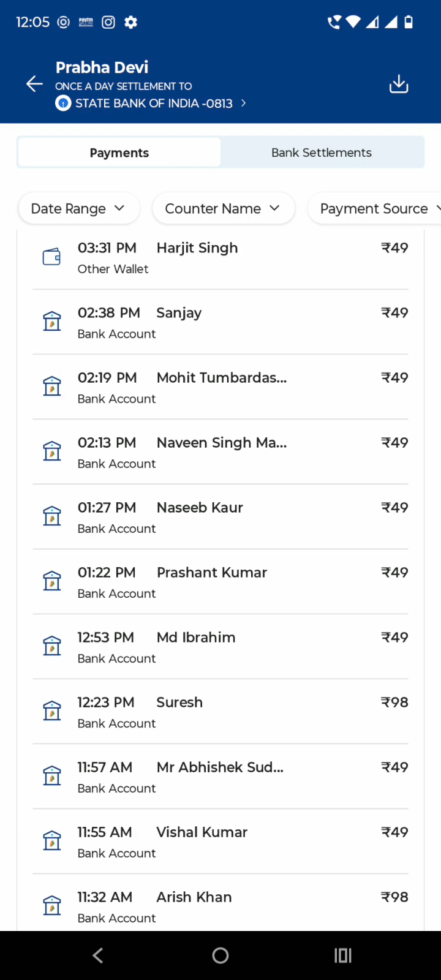Expand the Counter Name filter

223,209
